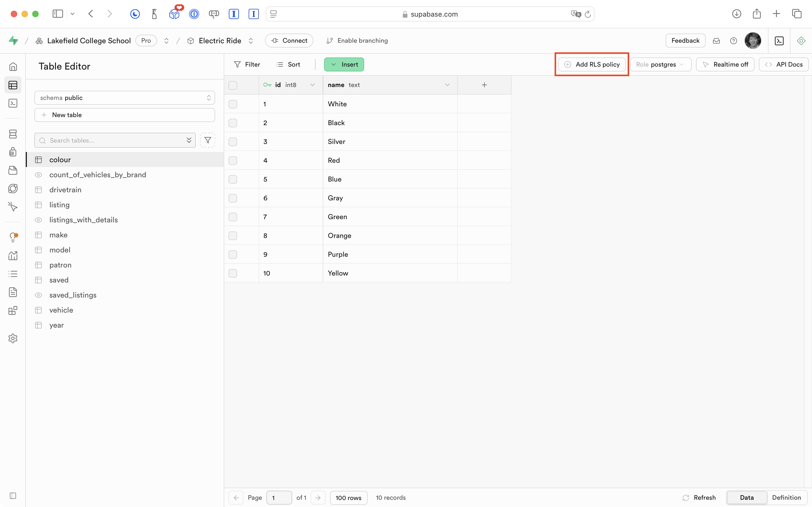Open the schema public dropdown
The image size is (812, 507).
click(x=124, y=97)
